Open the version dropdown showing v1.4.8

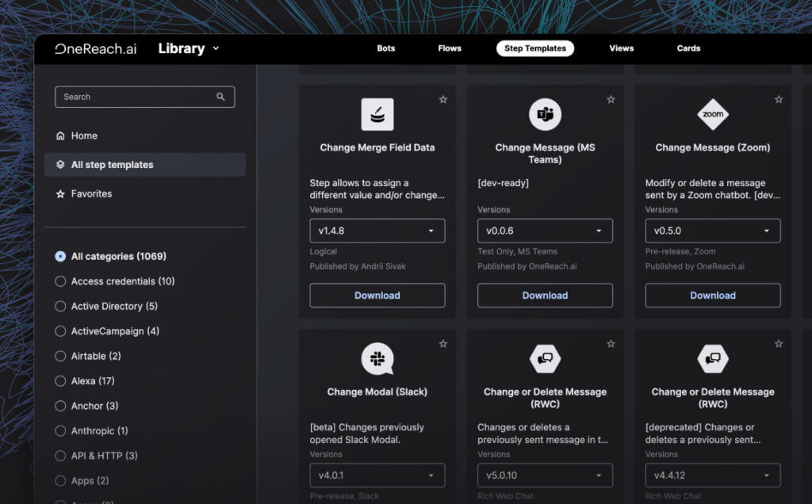click(377, 230)
